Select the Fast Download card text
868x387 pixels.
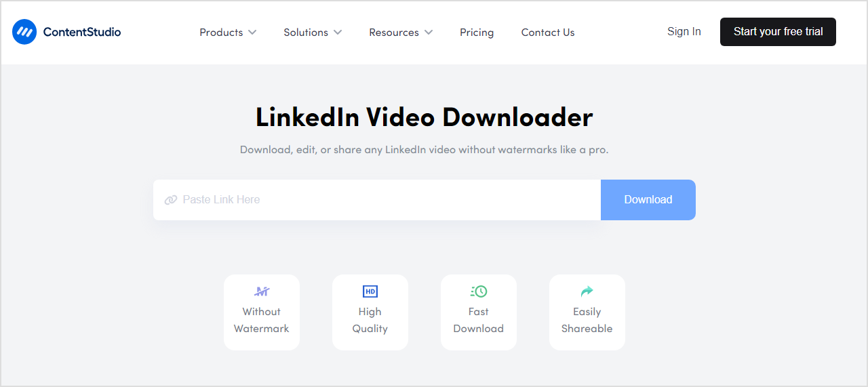pos(479,320)
